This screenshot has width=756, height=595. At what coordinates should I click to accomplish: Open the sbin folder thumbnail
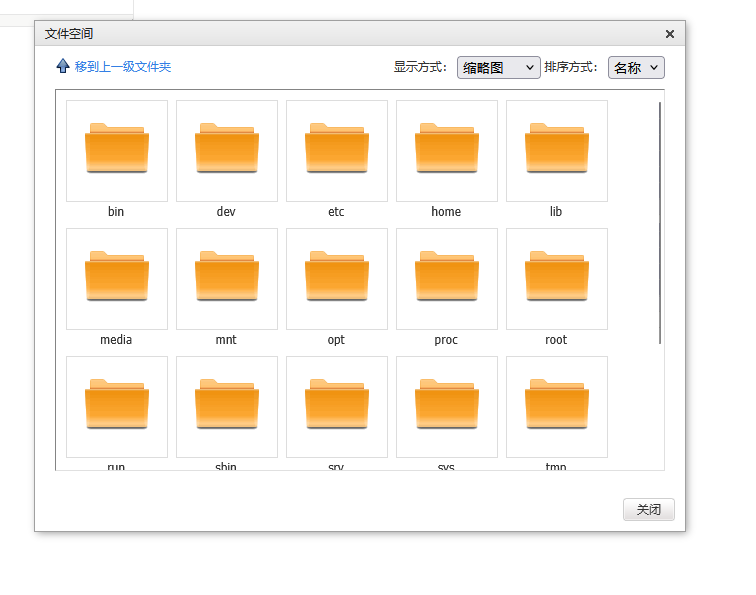coord(227,406)
